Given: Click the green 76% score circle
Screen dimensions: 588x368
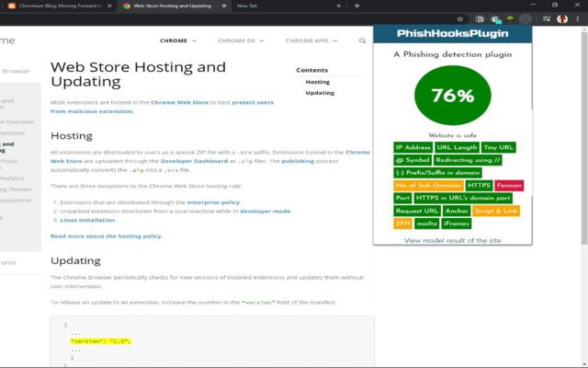Looking at the screenshot, I should coord(453,96).
